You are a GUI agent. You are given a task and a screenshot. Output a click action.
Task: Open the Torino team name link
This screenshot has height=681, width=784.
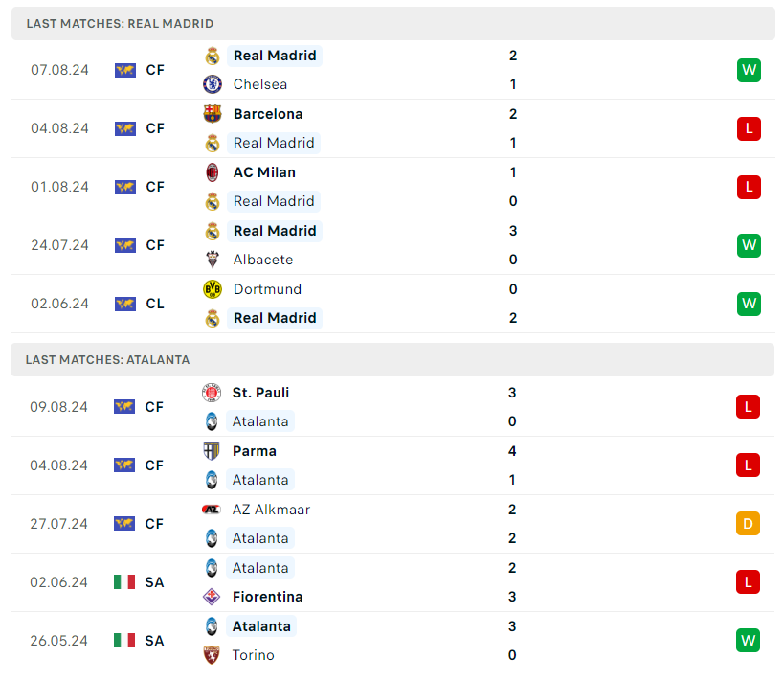point(253,655)
